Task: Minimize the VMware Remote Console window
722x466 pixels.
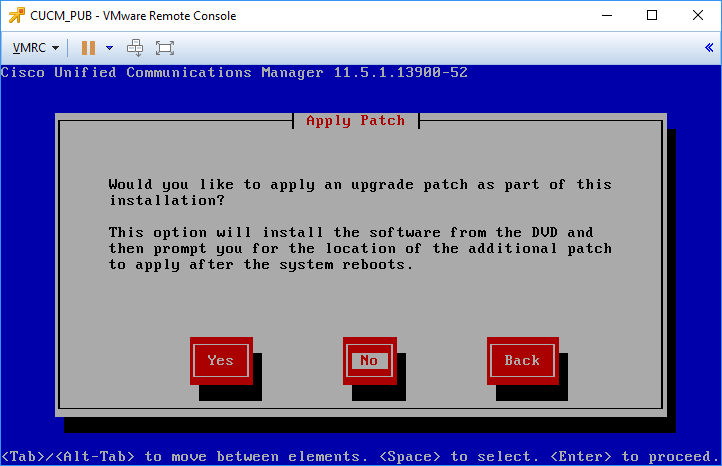Action: point(607,16)
